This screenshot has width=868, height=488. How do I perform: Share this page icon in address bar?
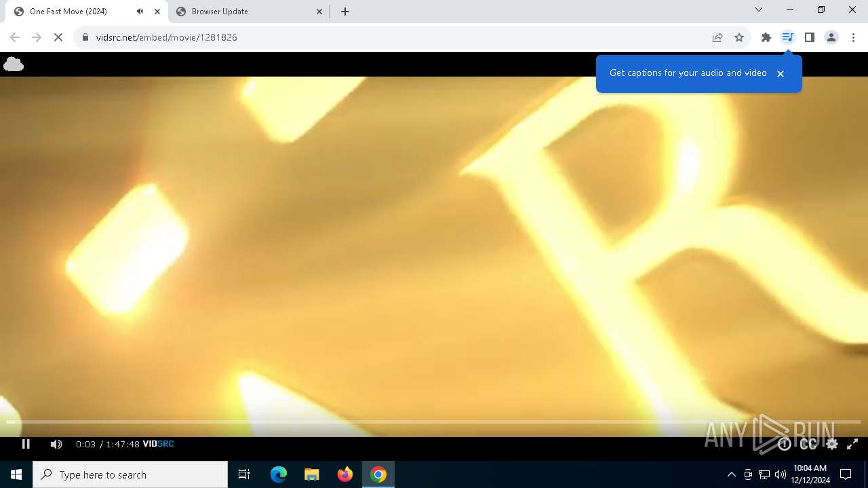(717, 37)
